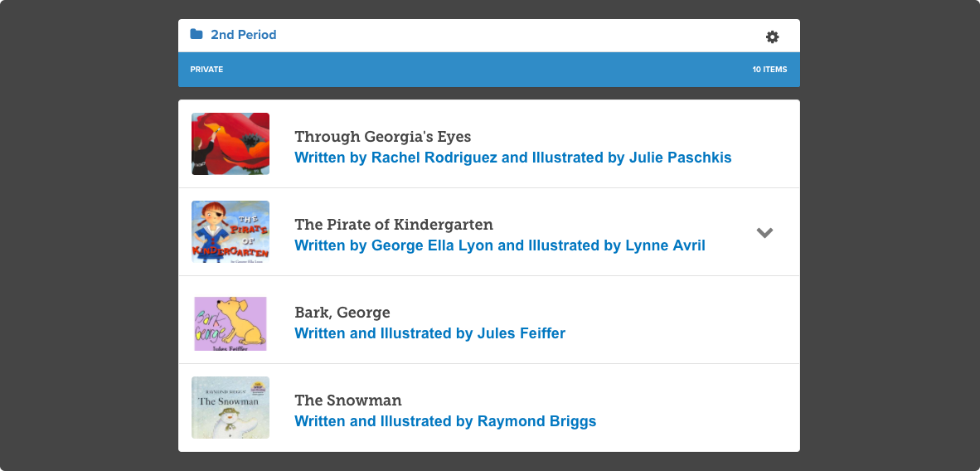
Task: Click Written and Illustrated by Raymond Briggs link
Action: (x=445, y=421)
